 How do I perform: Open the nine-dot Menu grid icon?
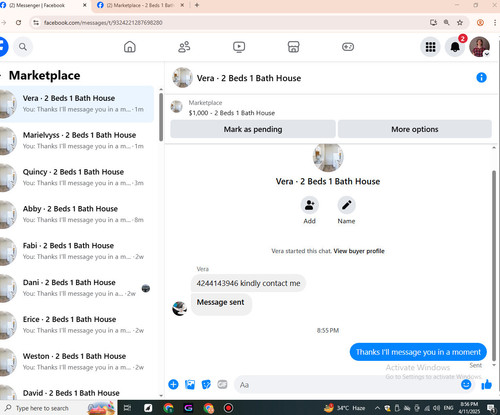coord(430,47)
